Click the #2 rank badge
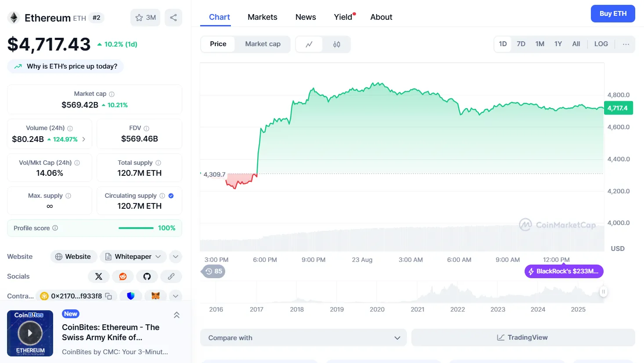The height and width of the screenshot is (363, 644). point(97,18)
